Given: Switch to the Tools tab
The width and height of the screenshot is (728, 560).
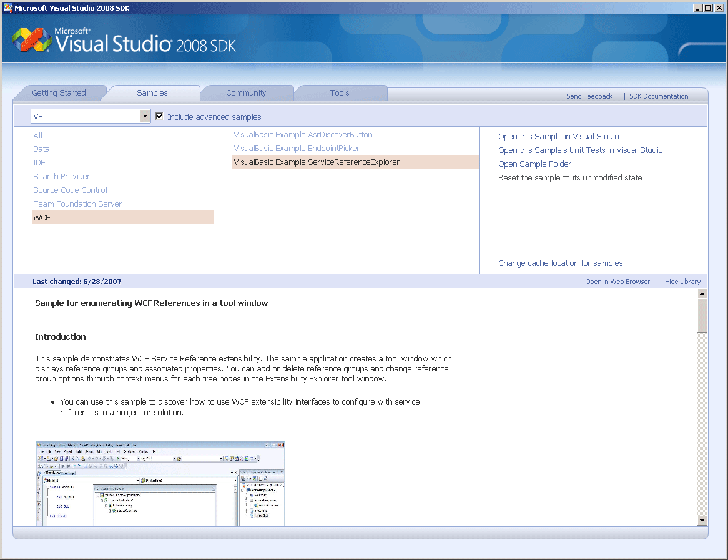Looking at the screenshot, I should click(340, 93).
